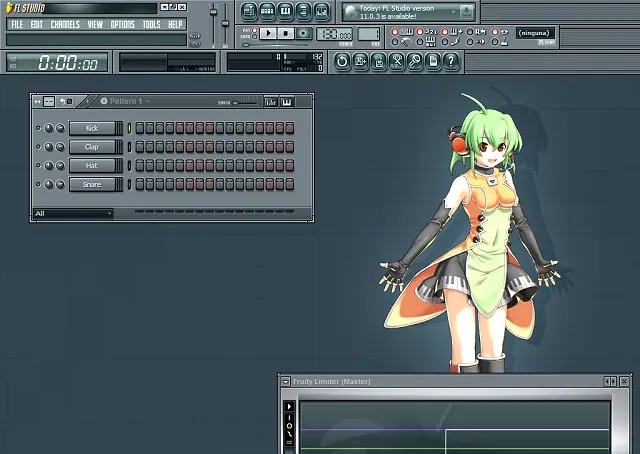Mute the Hat channel with its green light
The width and height of the screenshot is (640, 454).
point(38,165)
